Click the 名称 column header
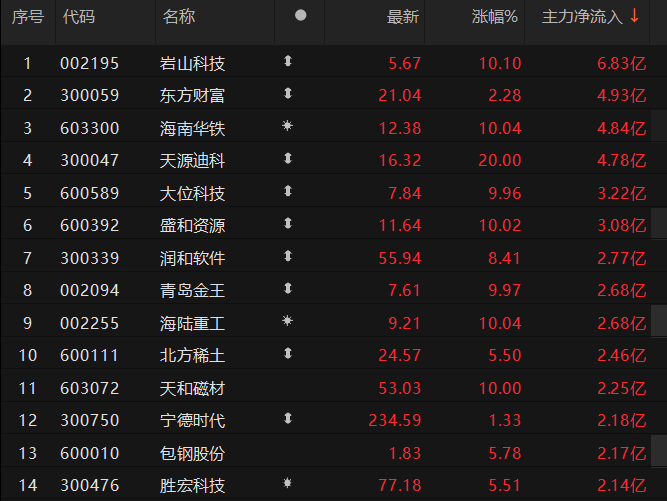 pyautogui.click(x=179, y=17)
